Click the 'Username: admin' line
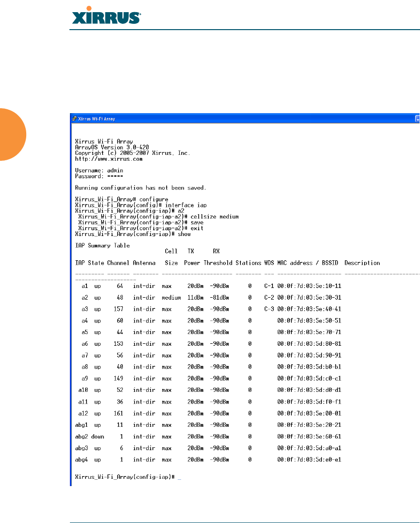This screenshot has height=523, width=420. pyautogui.click(x=99, y=170)
